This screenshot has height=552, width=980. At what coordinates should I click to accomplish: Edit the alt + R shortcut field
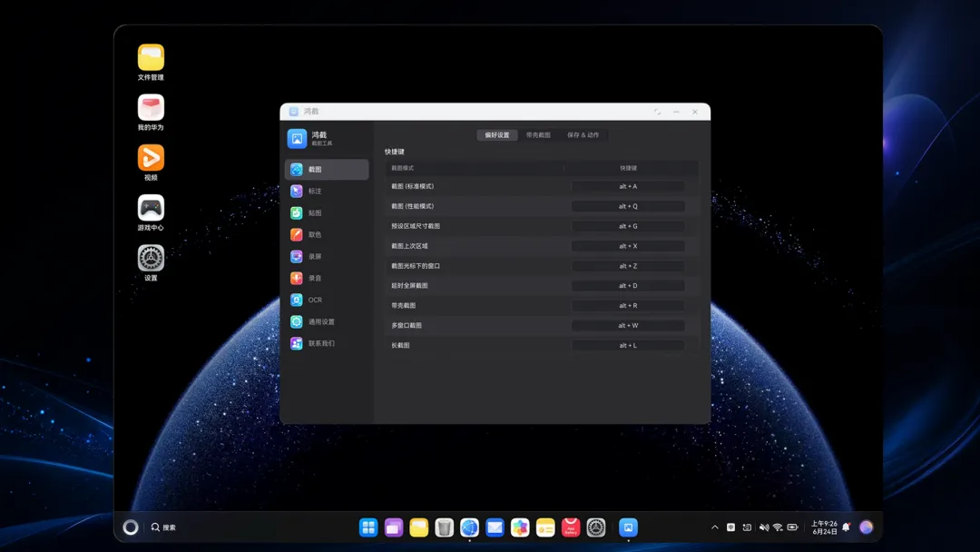point(628,306)
